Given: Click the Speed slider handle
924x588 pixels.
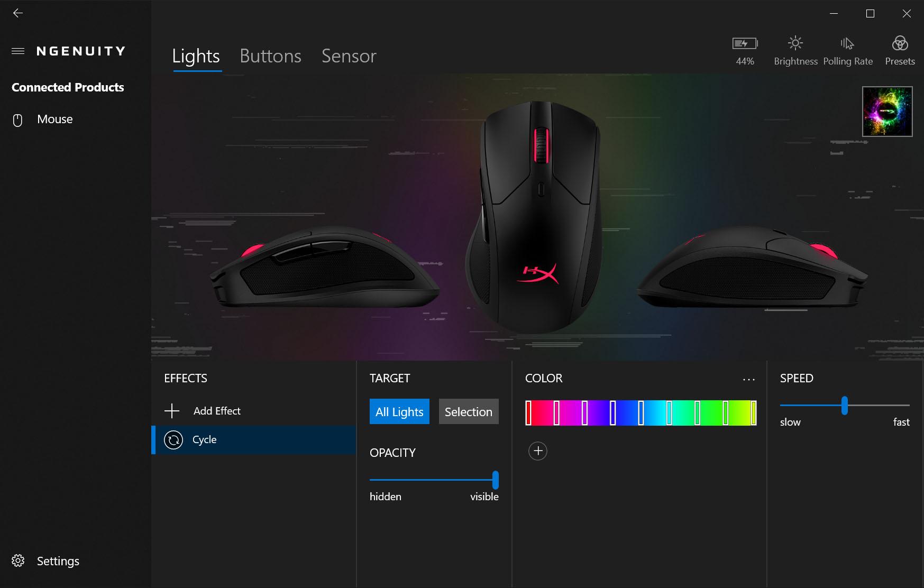Looking at the screenshot, I should (845, 406).
